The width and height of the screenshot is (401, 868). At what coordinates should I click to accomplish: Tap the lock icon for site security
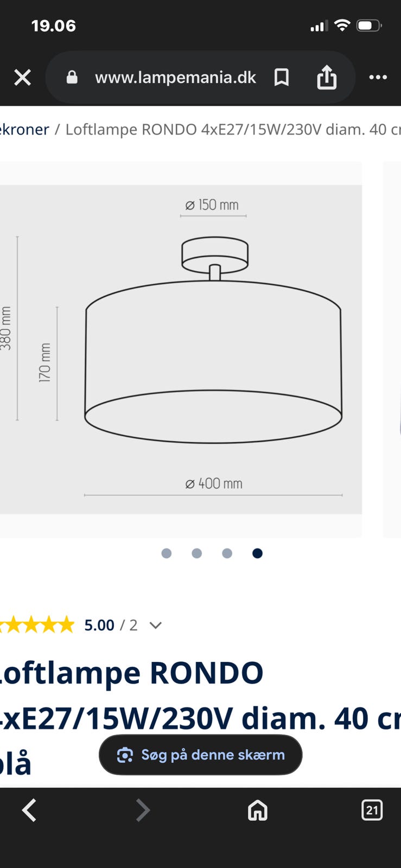tap(72, 77)
